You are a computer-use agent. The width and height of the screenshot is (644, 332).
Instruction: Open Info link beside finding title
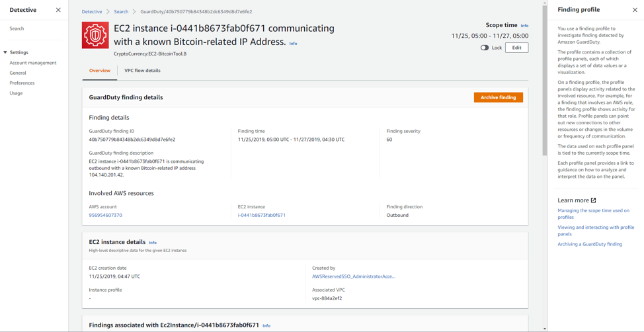point(293,43)
